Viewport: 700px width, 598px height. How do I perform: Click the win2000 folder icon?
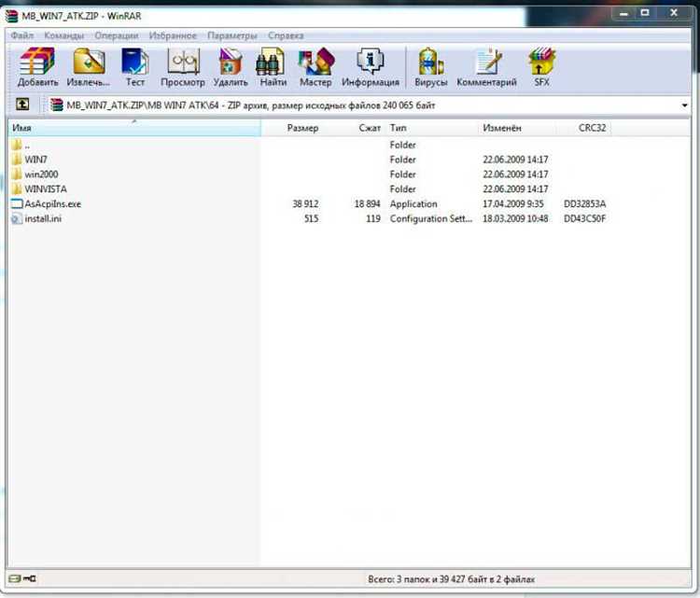tap(17, 174)
